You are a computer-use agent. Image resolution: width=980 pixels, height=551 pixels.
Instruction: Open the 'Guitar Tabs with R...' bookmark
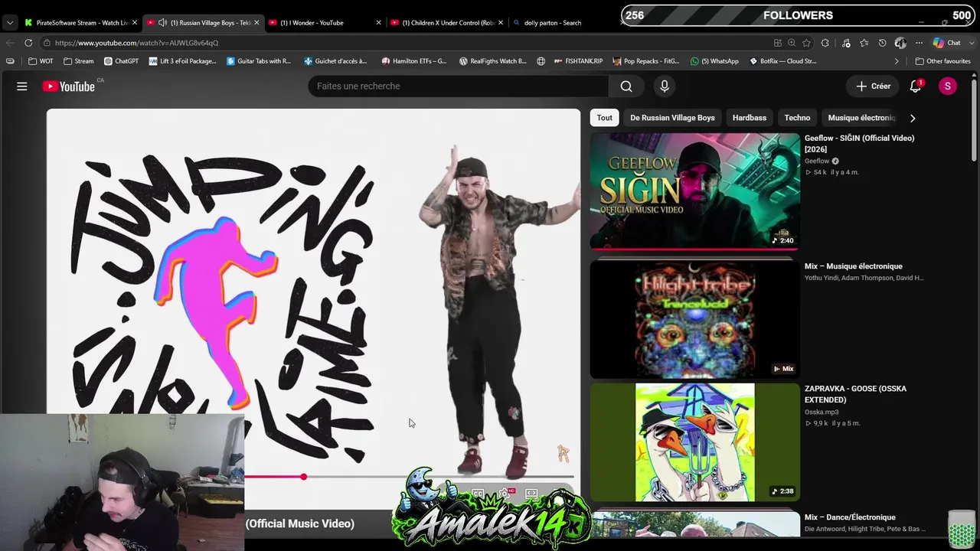tap(259, 61)
